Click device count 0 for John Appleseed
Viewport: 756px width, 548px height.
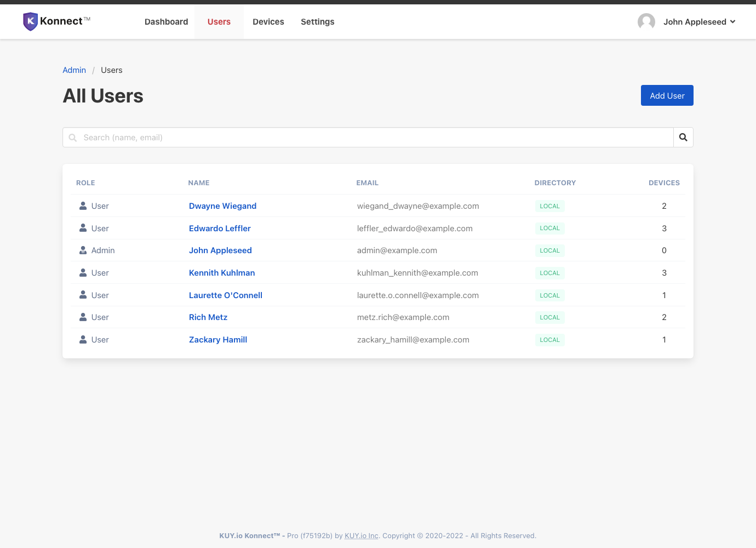coord(664,250)
